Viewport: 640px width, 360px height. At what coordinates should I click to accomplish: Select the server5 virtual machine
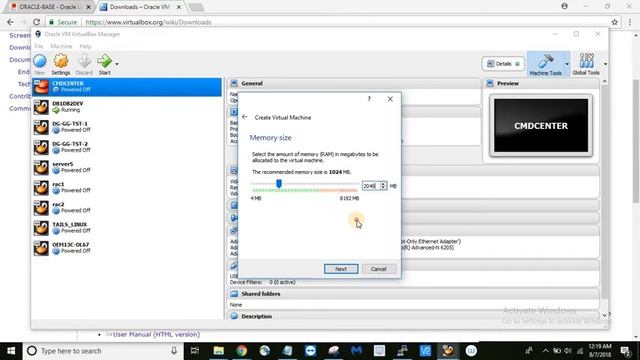(127, 167)
